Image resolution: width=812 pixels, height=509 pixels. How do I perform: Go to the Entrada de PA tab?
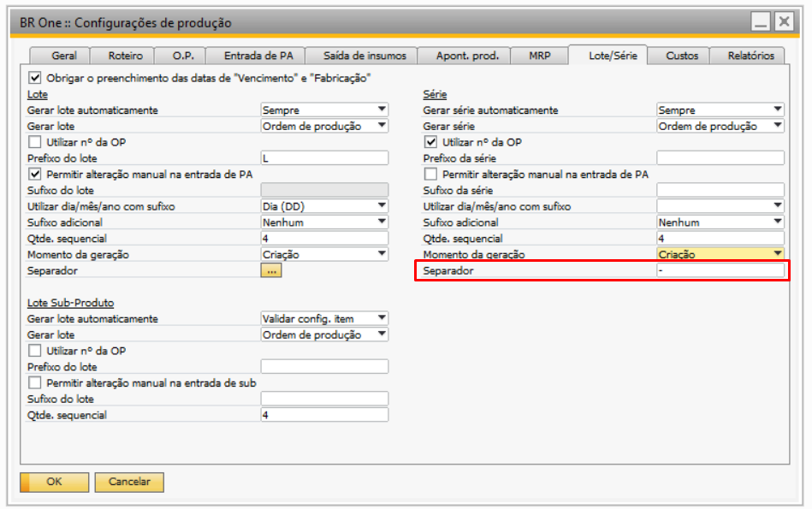click(x=258, y=56)
